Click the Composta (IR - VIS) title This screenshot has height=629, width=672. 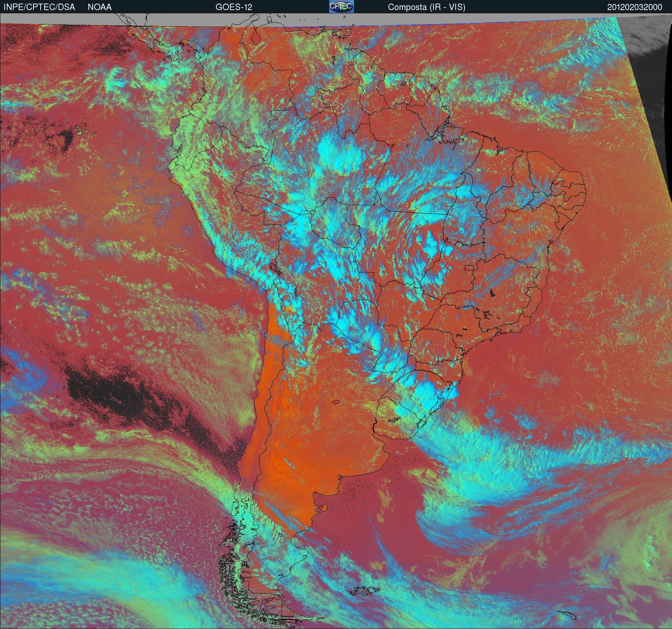[x=427, y=7]
